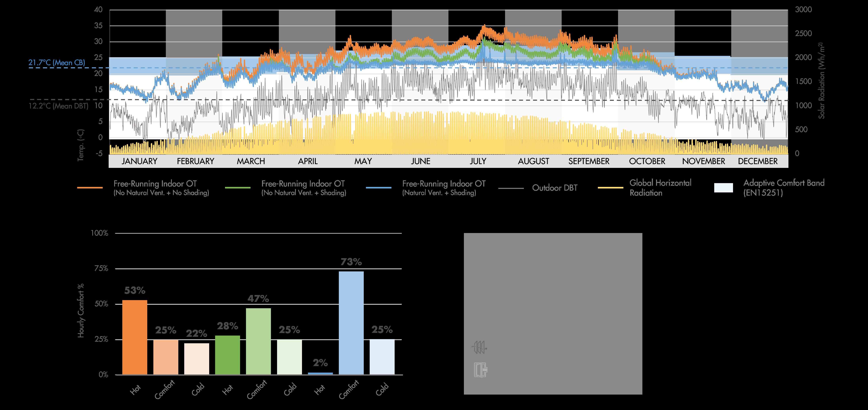
Task: Select the JULY month label
Action: point(478,161)
